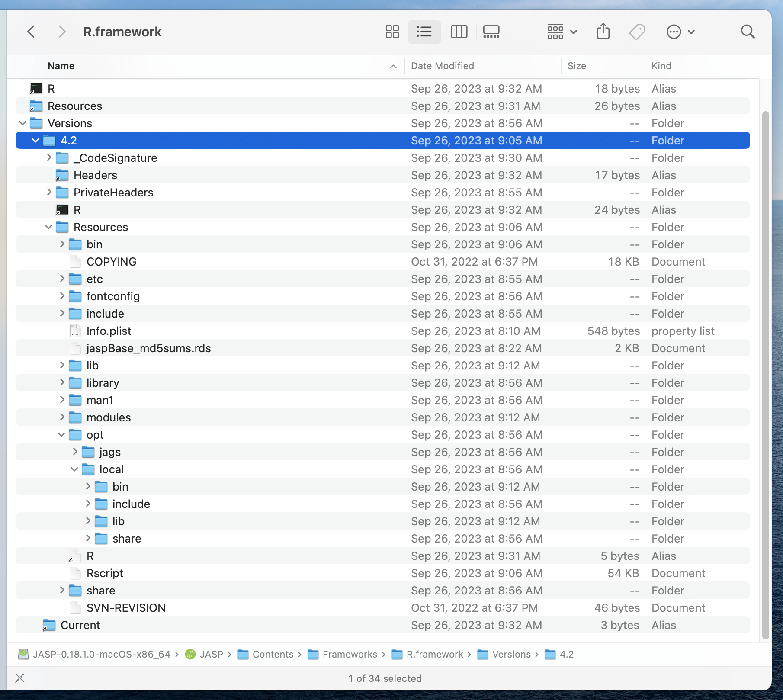The width and height of the screenshot is (783, 700).
Task: Activate the Search icon
Action: tap(748, 31)
